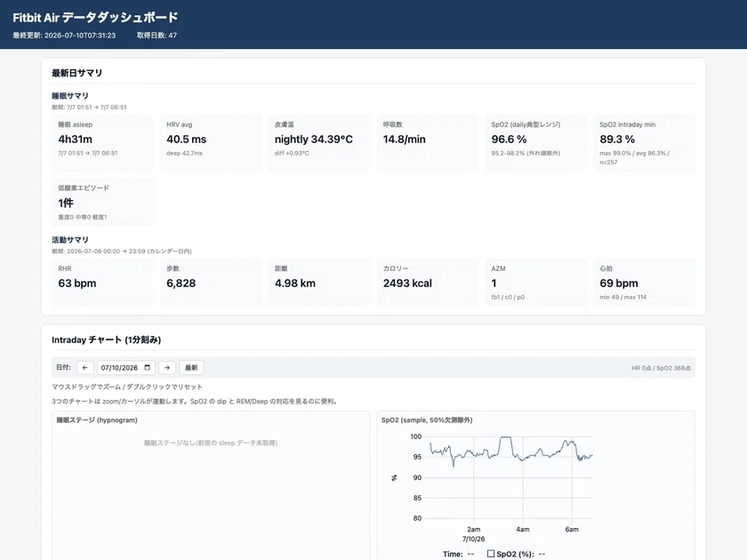The image size is (747, 560).
Task: Click 期間: 7/7 01:51 → 7/7 06:51 line
Action: pyautogui.click(x=89, y=108)
